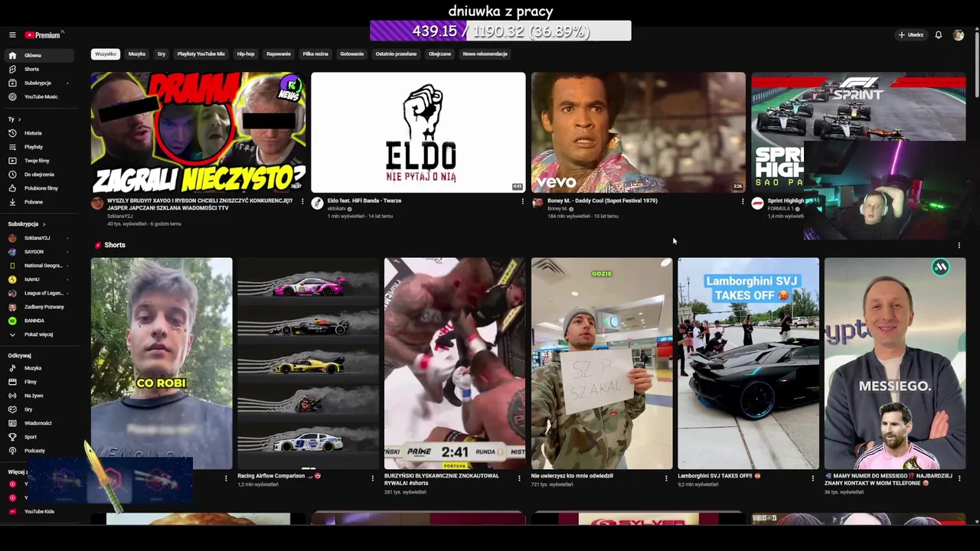The width and height of the screenshot is (980, 551).
Task: Open Polubione filmy liked videos
Action: click(x=40, y=188)
